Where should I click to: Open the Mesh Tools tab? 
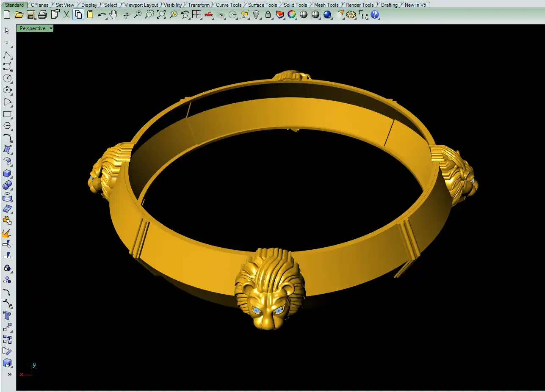326,5
